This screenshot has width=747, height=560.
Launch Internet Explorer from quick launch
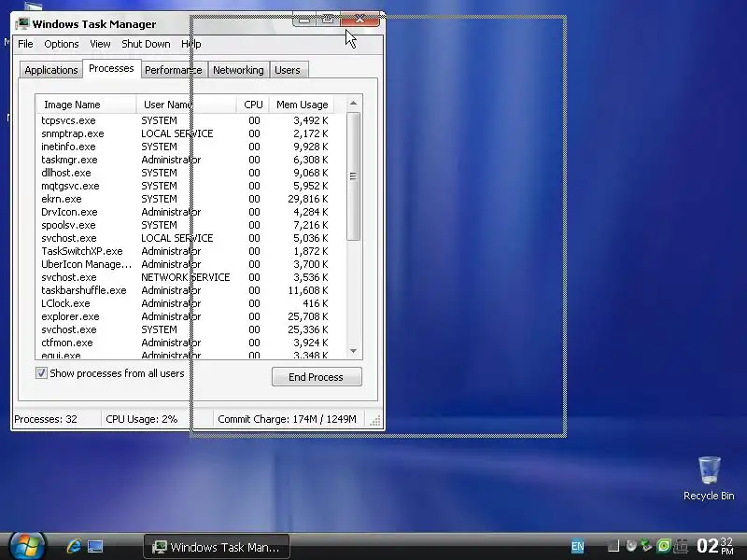[x=74, y=546]
